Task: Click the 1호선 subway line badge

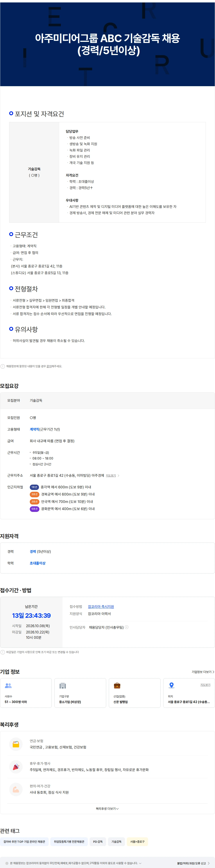Action: [34, 487]
